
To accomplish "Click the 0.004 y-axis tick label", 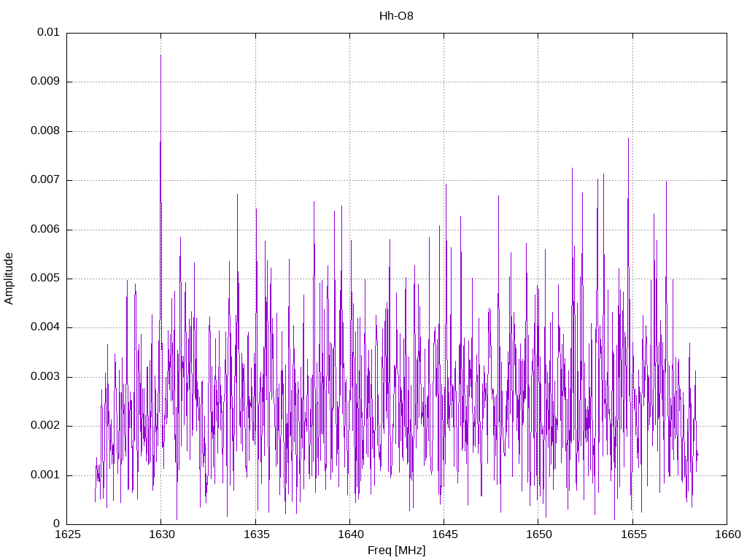I will 45,327.
